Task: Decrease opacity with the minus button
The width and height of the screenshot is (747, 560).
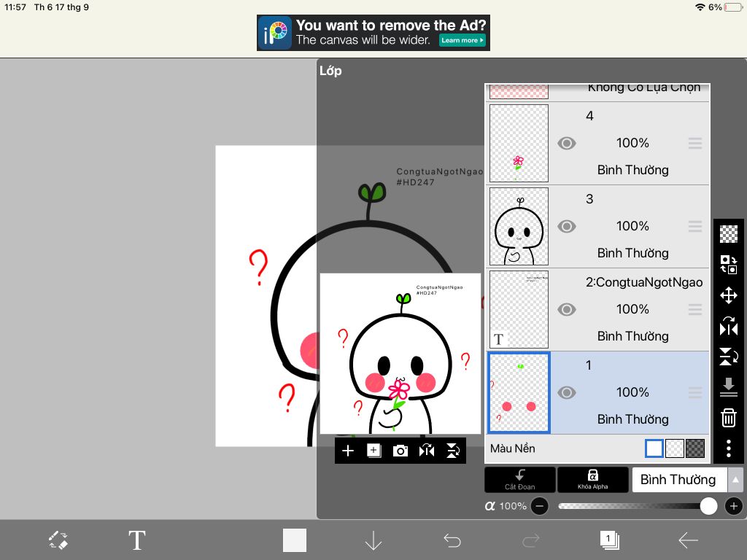Action: 539,506
